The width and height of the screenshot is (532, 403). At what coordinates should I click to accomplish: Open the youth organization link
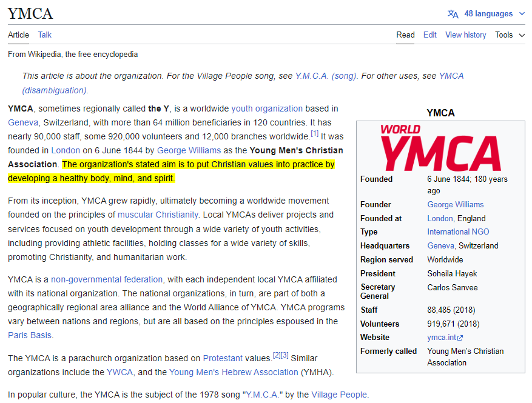point(267,109)
